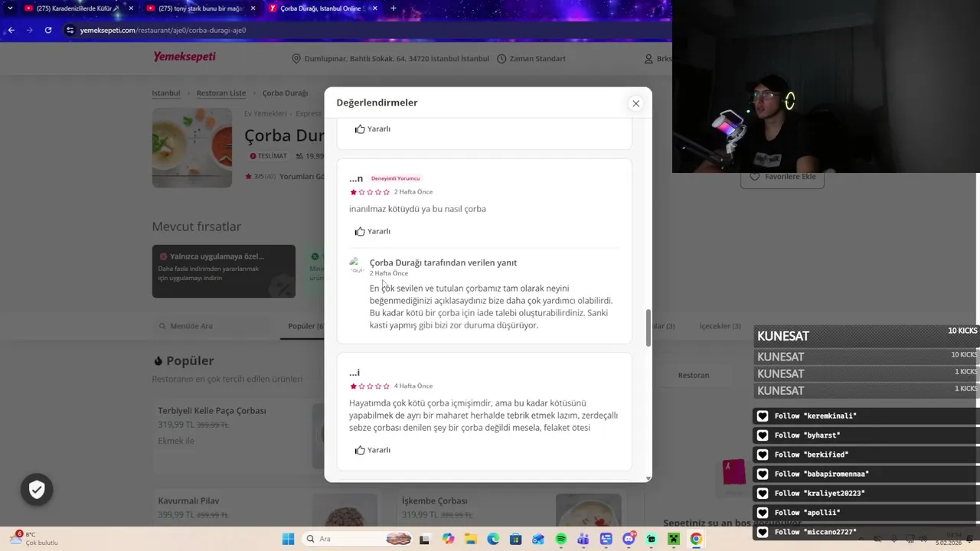Open site information icon in address bar
Image resolution: width=980 pixels, height=551 pixels.
[x=70, y=30]
